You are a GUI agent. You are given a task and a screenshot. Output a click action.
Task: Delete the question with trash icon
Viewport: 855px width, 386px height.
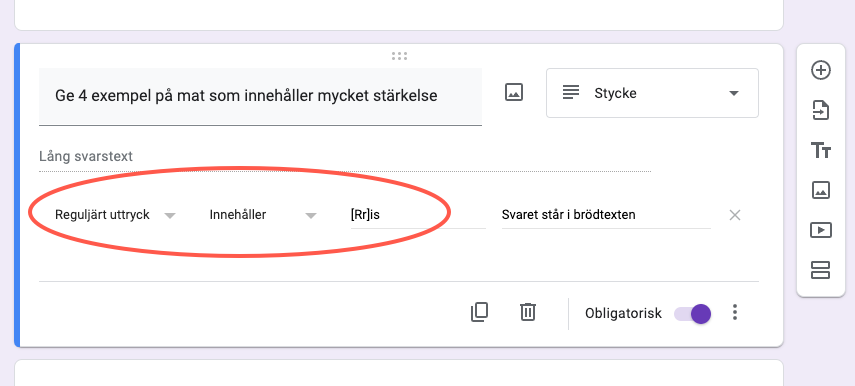point(527,312)
